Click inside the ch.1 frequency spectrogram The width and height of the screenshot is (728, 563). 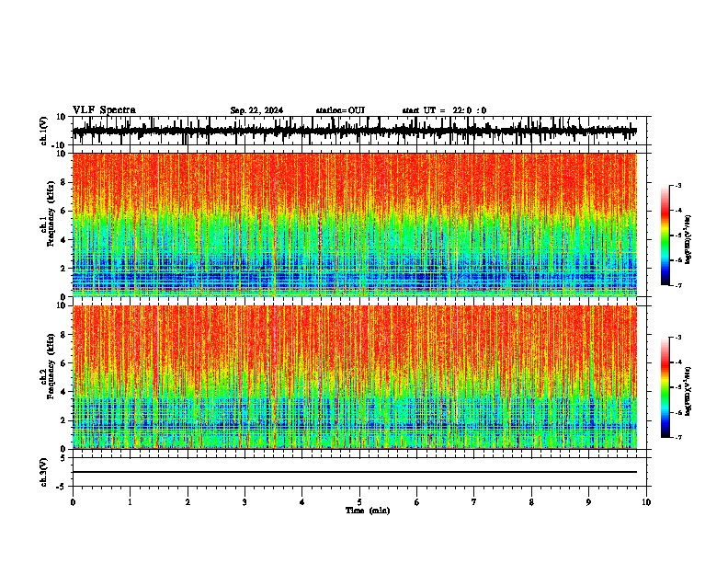pyautogui.click(x=354, y=224)
